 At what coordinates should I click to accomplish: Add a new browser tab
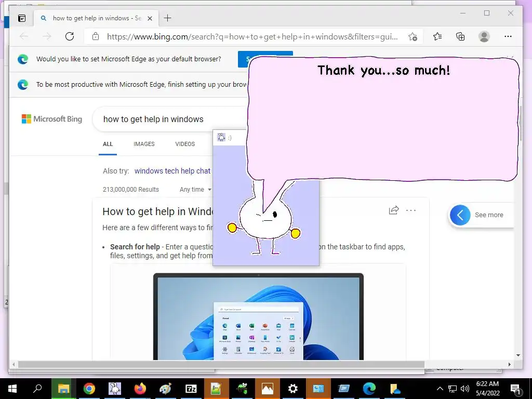(167, 18)
